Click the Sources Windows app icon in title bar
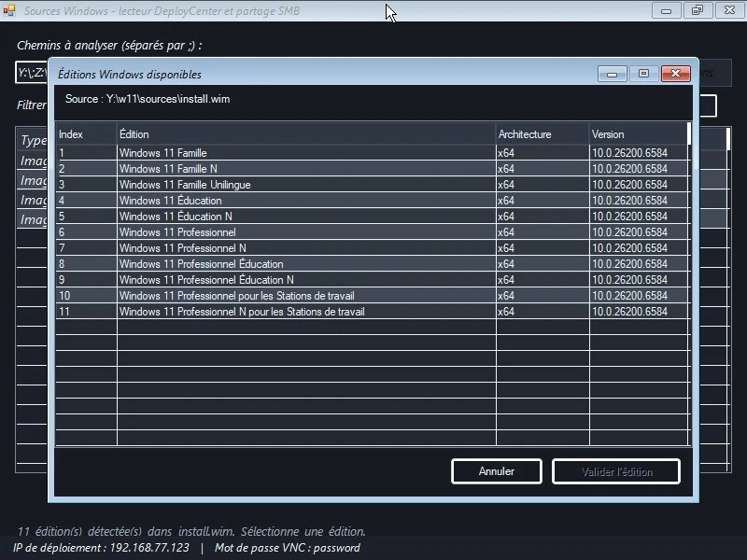Screen dimensions: 747x560 [9, 10]
